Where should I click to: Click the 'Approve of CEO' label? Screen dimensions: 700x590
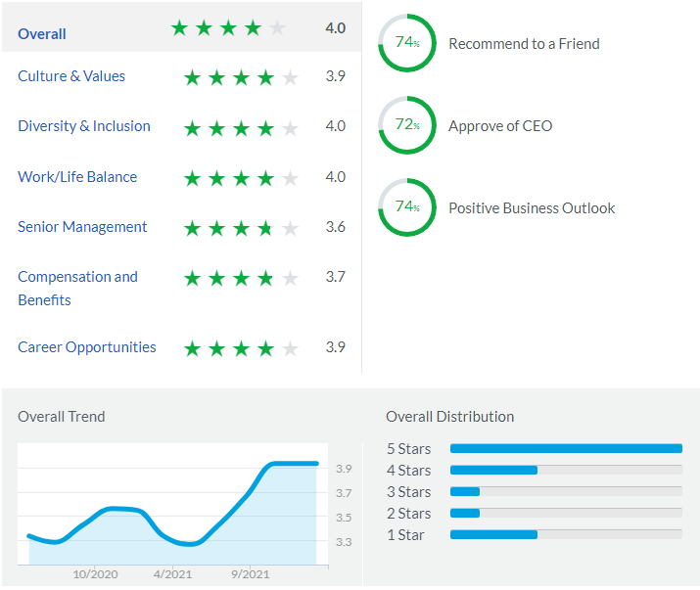pyautogui.click(x=500, y=126)
